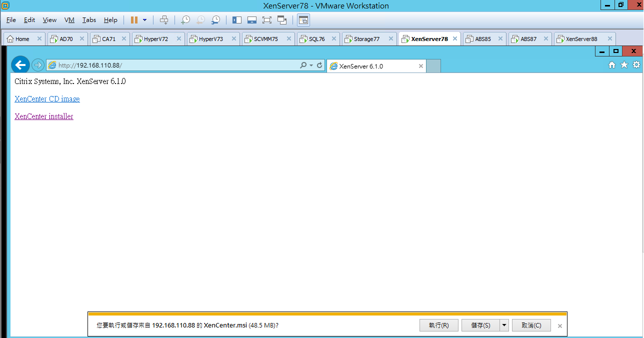Close the HyperV72 tab
The image size is (644, 338).
[x=178, y=39]
